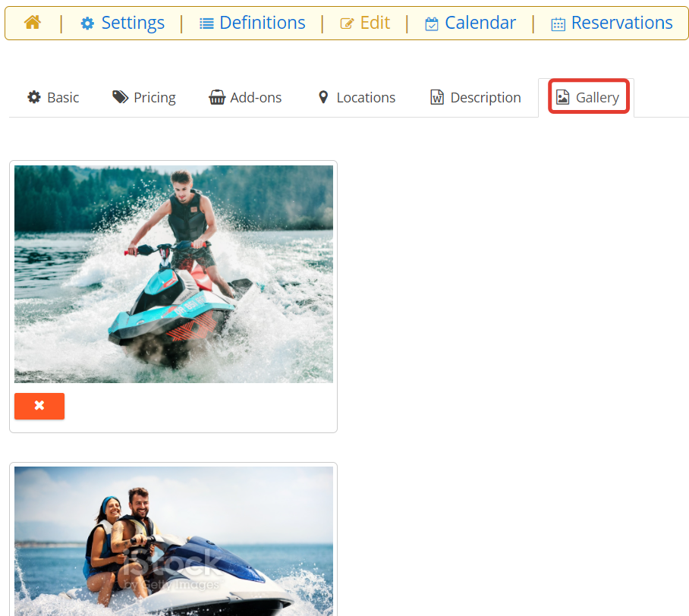Open the couple on jet ski photo
The height and width of the screenshot is (616, 689).
tap(174, 542)
